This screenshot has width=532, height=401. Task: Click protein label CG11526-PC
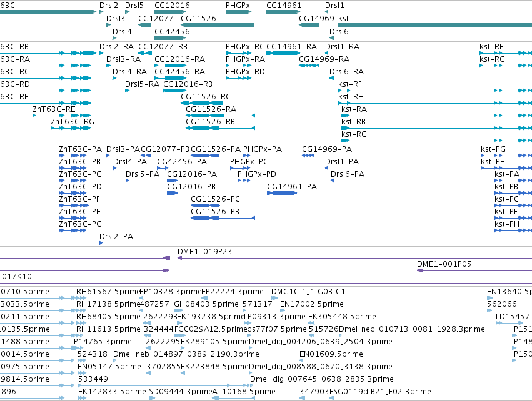click(216, 199)
